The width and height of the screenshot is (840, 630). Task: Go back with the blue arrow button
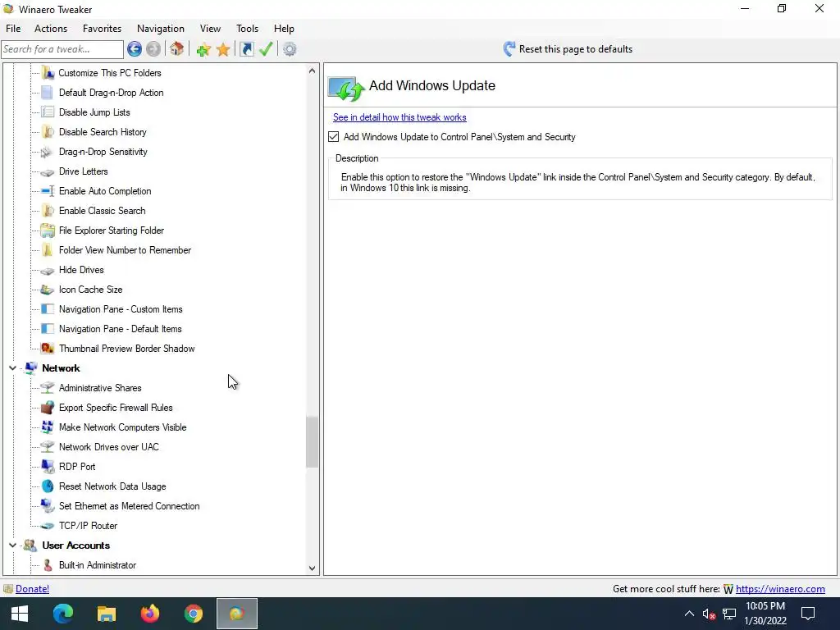(135, 49)
